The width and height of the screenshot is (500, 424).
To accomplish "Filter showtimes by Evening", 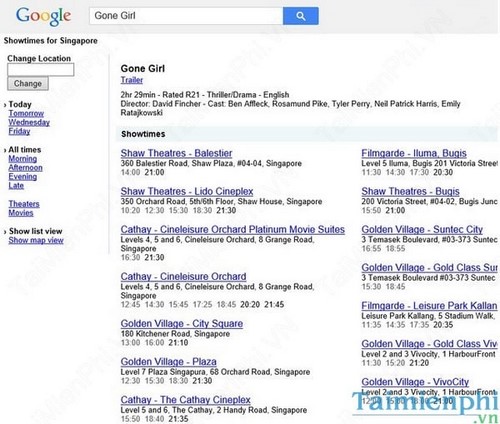I will 23,177.
